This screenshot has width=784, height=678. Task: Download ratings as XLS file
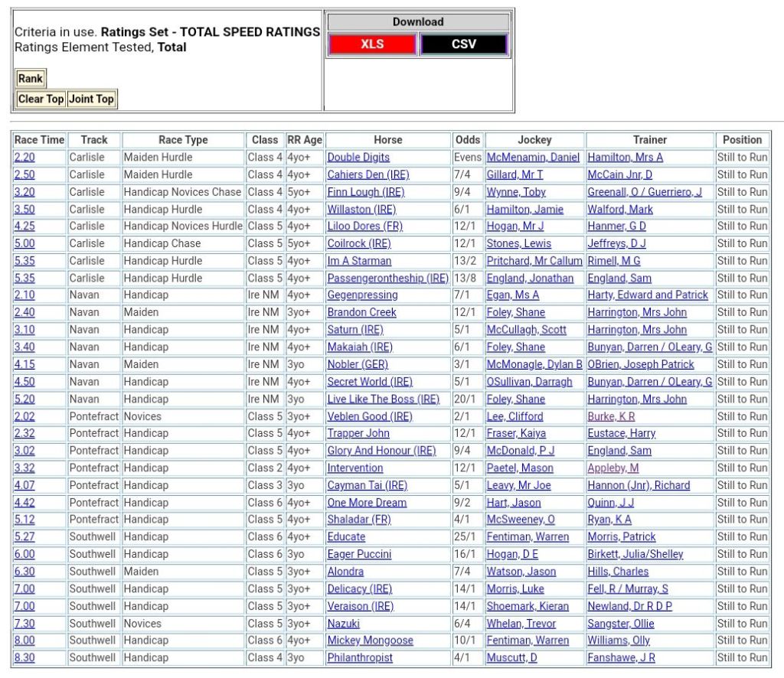click(x=373, y=44)
